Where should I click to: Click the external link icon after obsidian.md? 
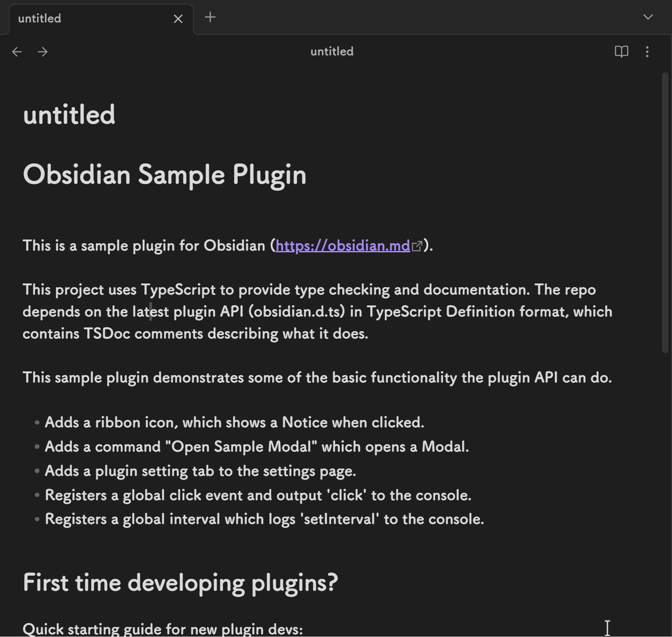[x=417, y=246]
